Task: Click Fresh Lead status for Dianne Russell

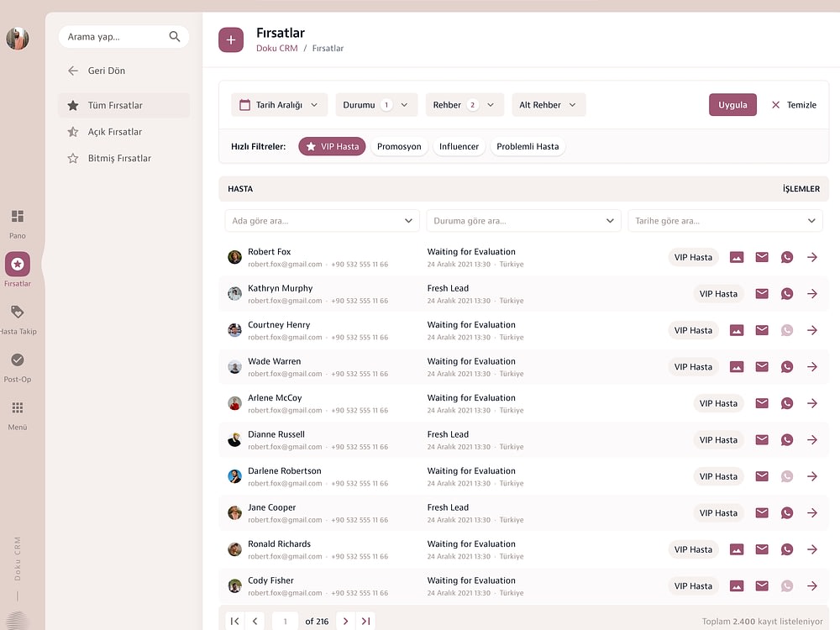Action: point(448,434)
